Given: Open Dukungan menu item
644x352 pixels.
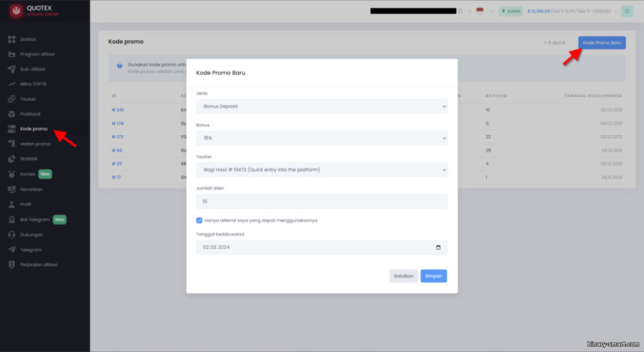Looking at the screenshot, I should [x=32, y=235].
